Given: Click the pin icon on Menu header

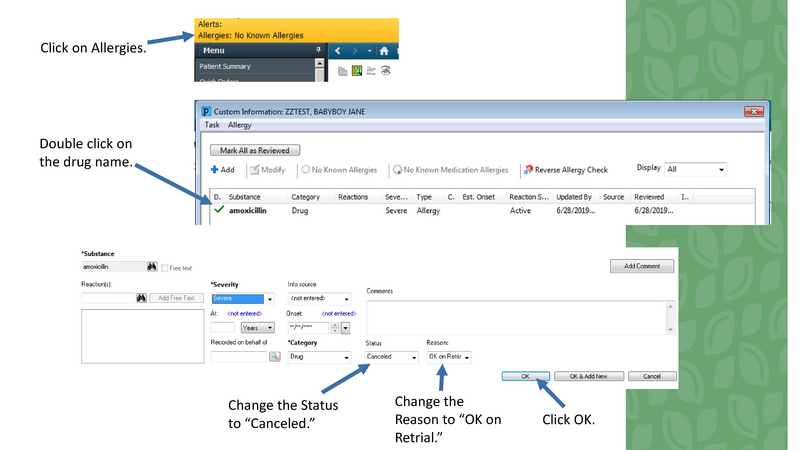Looking at the screenshot, I should coord(318,50).
